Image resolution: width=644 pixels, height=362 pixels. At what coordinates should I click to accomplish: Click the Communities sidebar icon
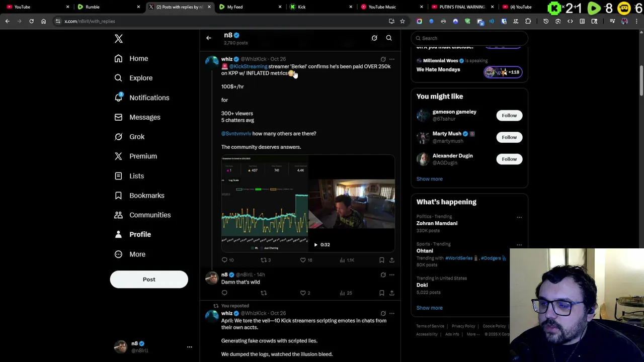118,215
